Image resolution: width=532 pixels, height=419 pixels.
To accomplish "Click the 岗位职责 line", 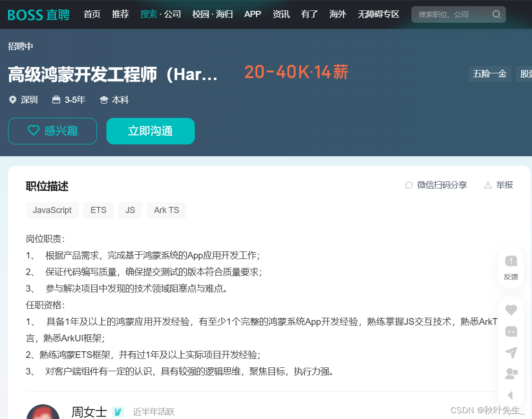I will pos(45,239).
